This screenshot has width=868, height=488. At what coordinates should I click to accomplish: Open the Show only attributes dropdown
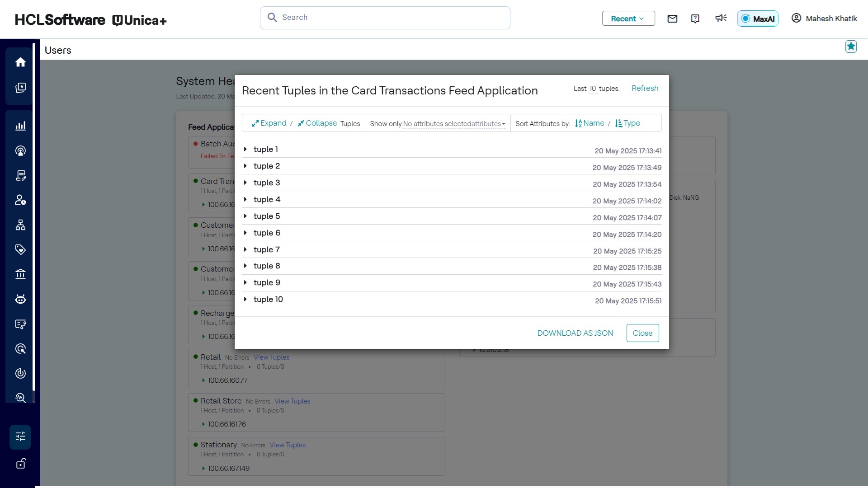click(x=454, y=124)
